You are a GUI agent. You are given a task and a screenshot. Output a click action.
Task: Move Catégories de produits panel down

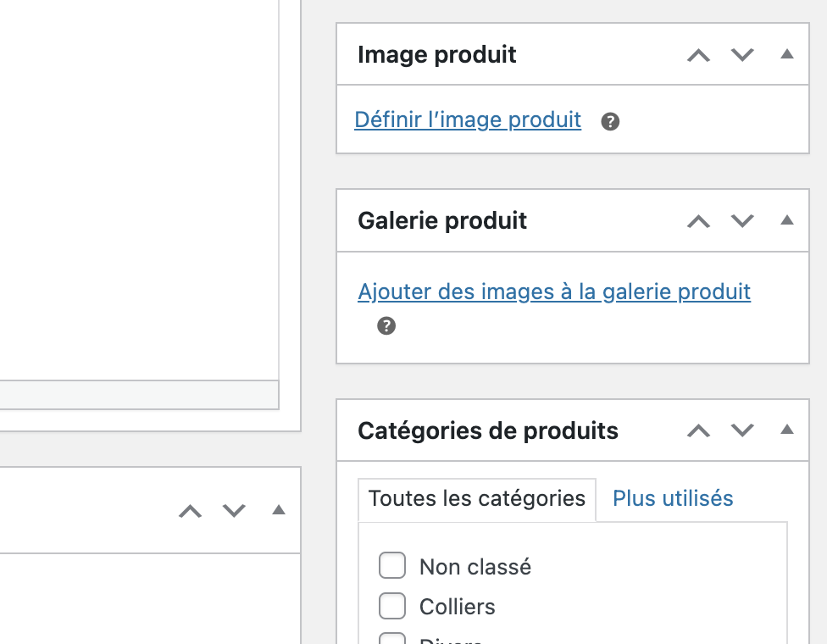(x=742, y=430)
